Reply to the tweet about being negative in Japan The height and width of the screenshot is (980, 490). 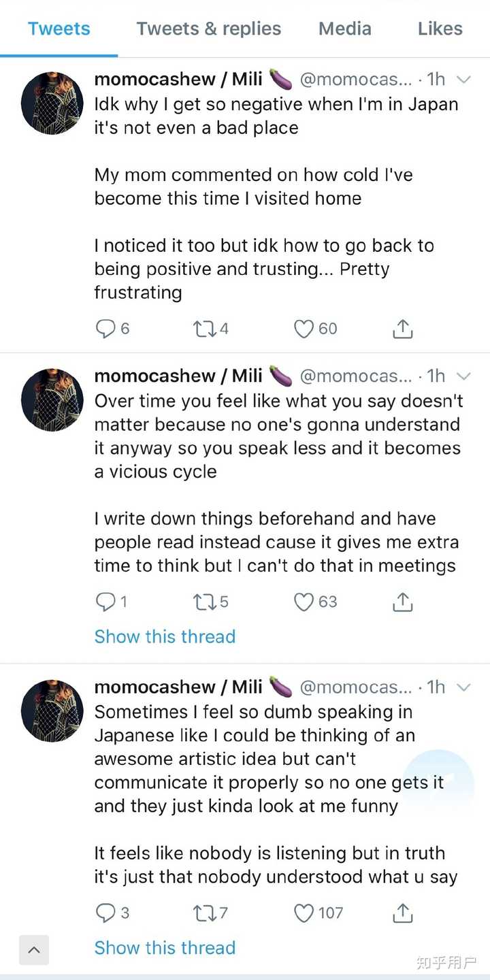point(105,329)
